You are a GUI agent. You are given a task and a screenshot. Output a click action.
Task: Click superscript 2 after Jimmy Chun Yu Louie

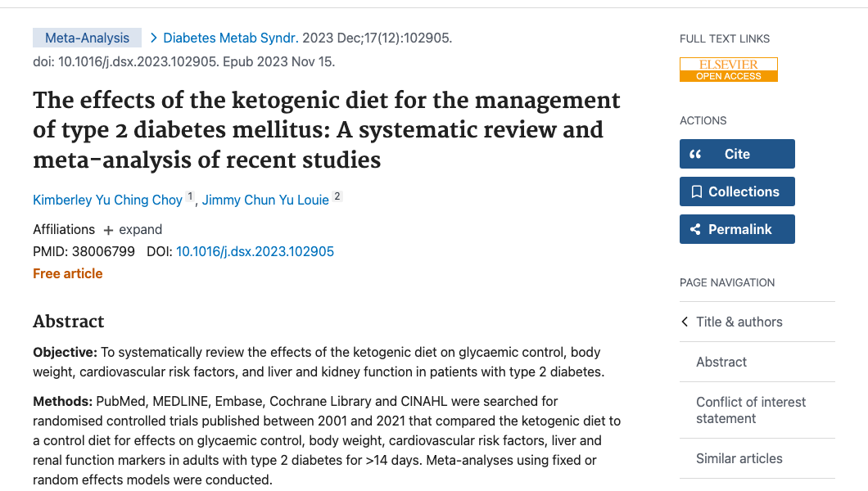pos(336,195)
